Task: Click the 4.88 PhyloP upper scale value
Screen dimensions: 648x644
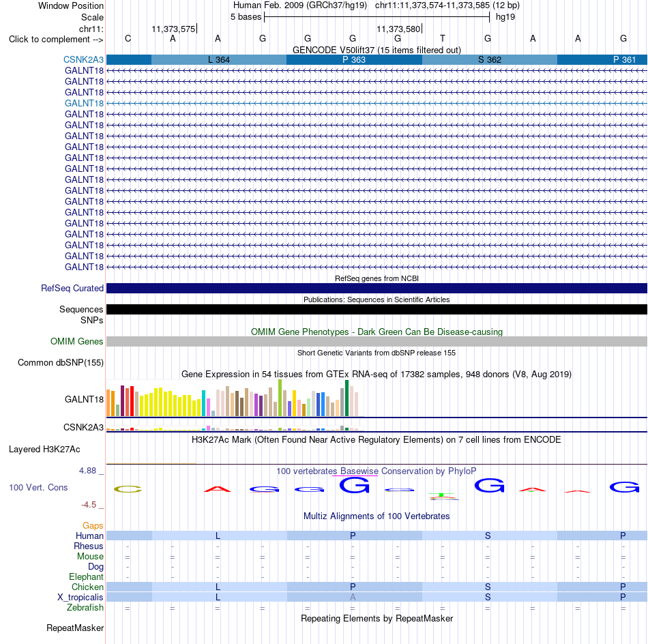Action: click(87, 471)
